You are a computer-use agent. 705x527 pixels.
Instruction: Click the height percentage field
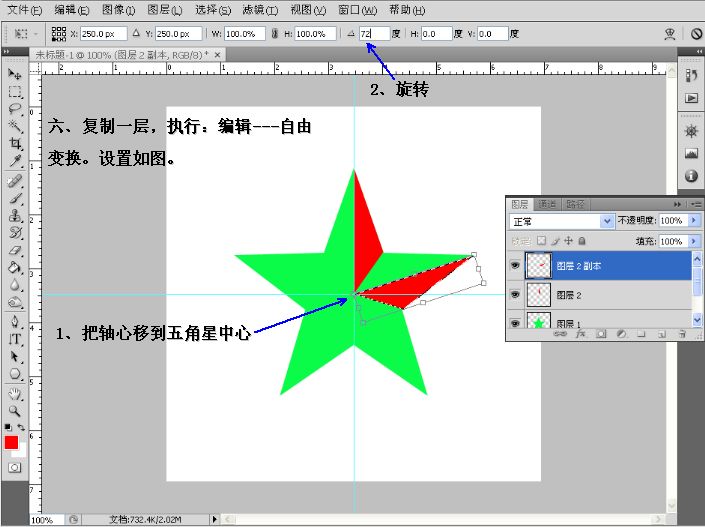[315, 34]
